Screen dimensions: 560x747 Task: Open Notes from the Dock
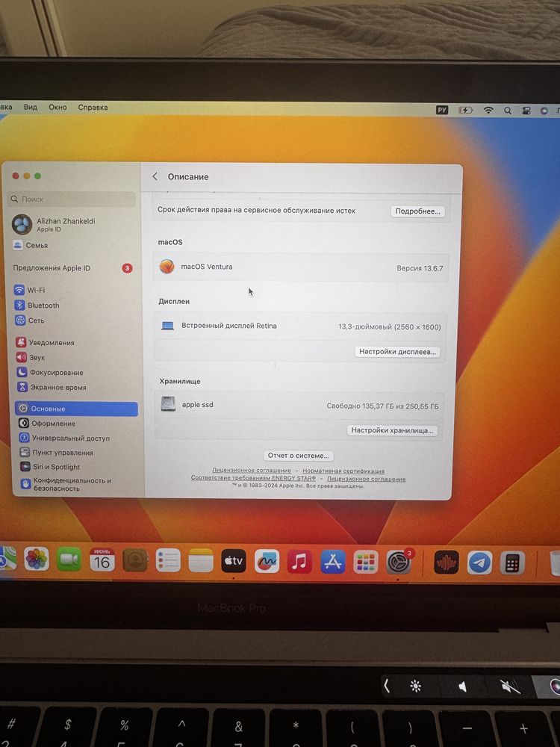coord(201,561)
